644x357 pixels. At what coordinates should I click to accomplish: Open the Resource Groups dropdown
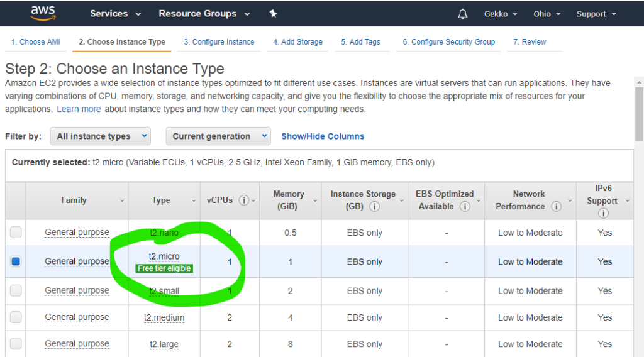pyautogui.click(x=204, y=14)
